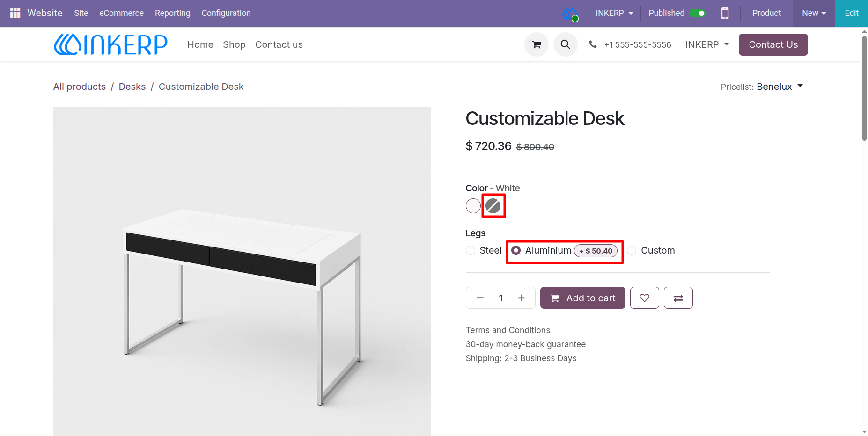Click the quantity input field

(x=500, y=298)
